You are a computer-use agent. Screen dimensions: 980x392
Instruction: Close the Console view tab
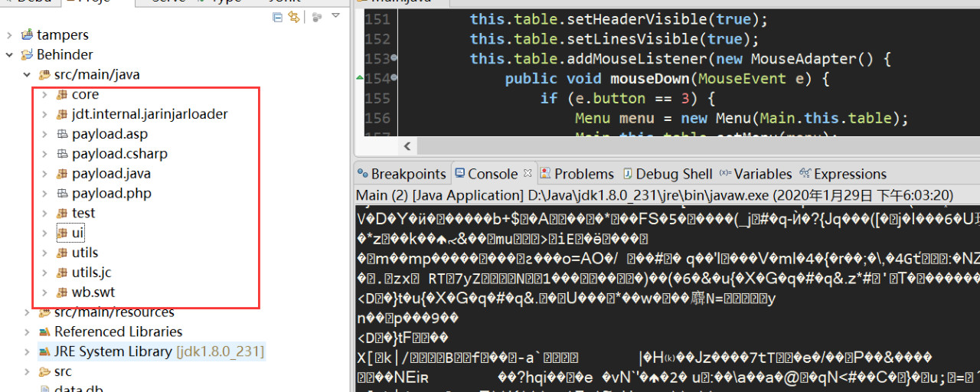click(528, 174)
